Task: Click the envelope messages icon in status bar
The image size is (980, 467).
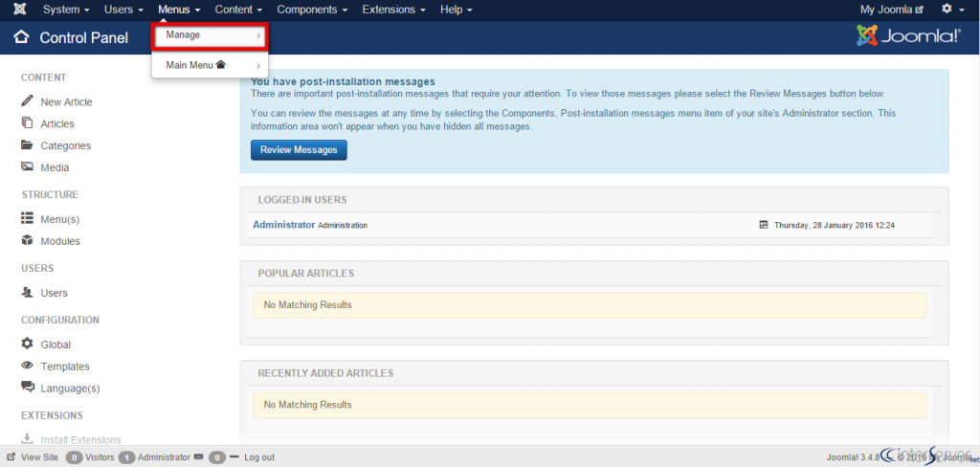Action: tap(199, 457)
